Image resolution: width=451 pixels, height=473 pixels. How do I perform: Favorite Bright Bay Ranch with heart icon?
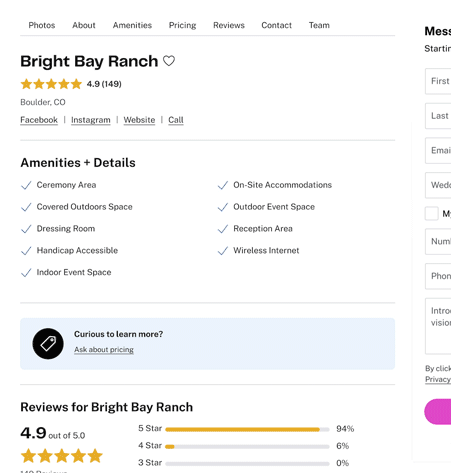point(169,61)
